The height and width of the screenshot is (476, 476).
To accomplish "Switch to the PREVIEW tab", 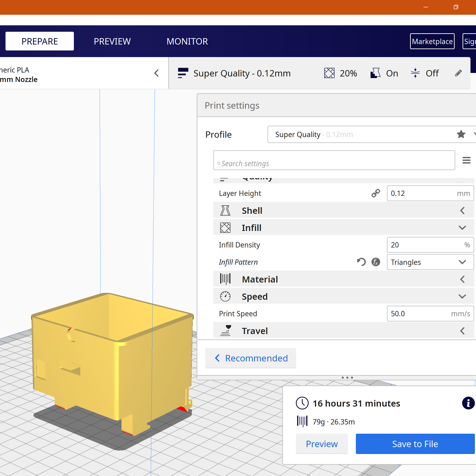I will pyautogui.click(x=112, y=41).
